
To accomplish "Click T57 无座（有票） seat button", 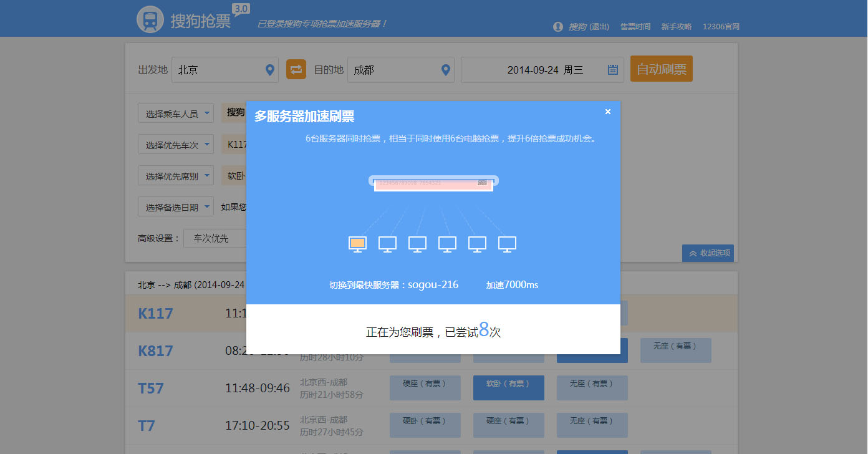I will tap(592, 388).
